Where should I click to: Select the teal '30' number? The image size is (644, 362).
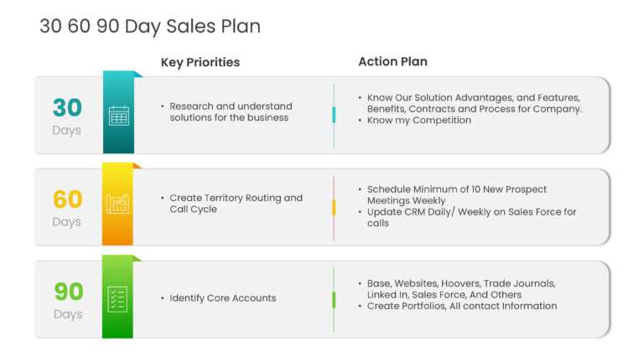[68, 107]
